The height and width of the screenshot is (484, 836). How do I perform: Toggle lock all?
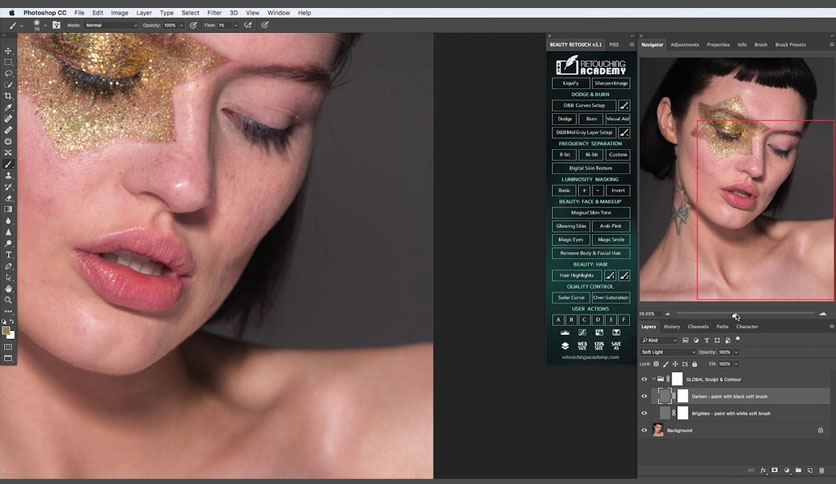coord(694,364)
